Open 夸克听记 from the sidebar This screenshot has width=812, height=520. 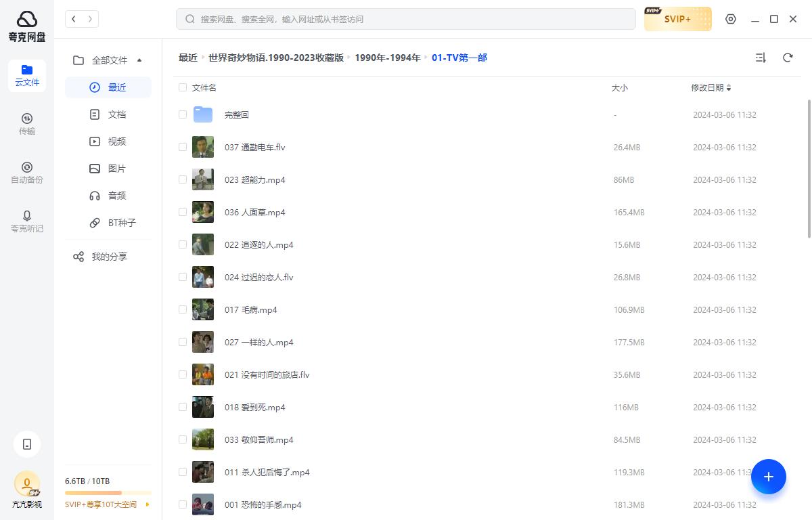point(26,221)
